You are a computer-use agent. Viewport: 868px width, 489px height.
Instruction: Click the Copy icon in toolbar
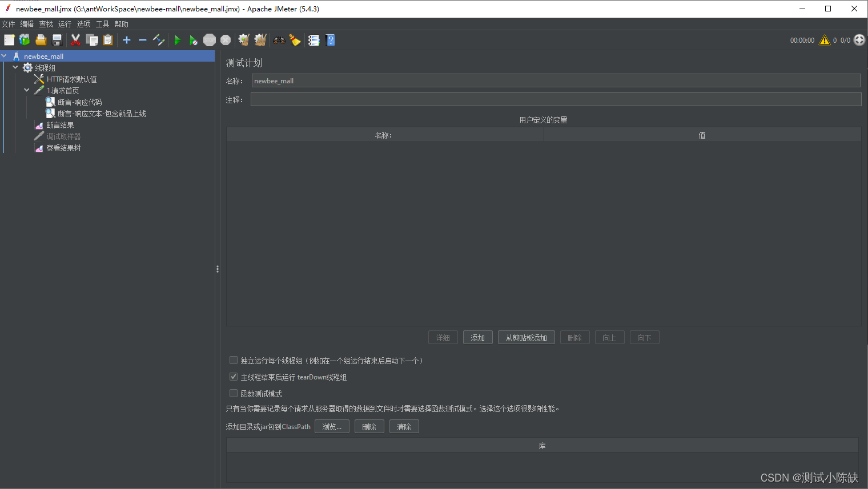[92, 40]
